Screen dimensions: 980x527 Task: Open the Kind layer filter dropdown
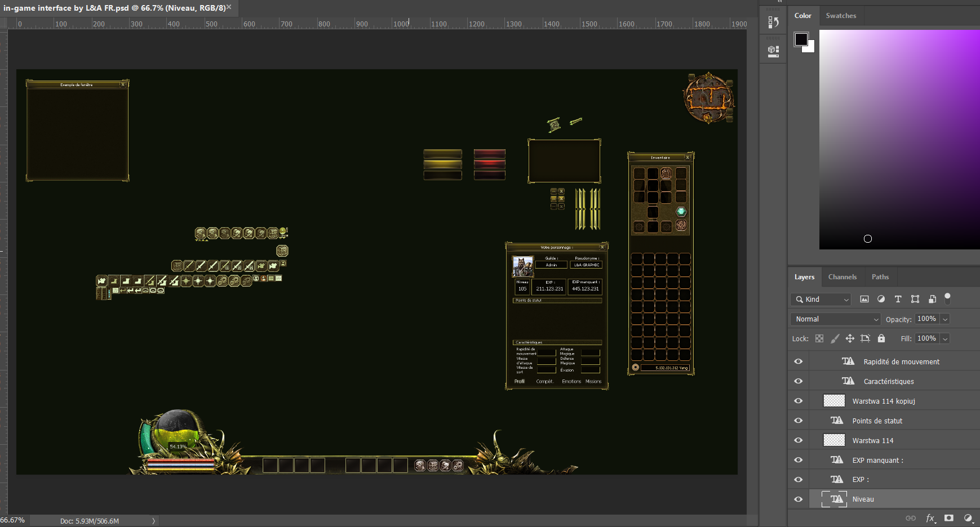[821, 300]
